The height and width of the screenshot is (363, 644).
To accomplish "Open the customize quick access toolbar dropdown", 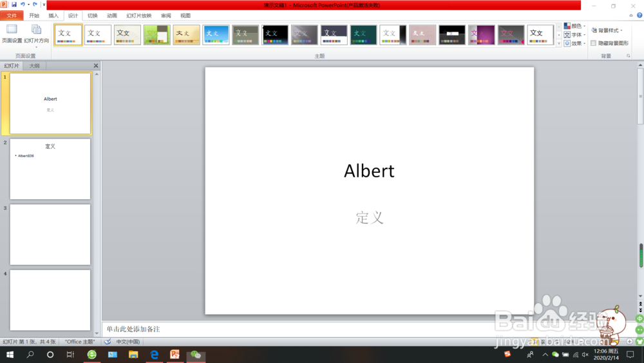I will point(44,5).
